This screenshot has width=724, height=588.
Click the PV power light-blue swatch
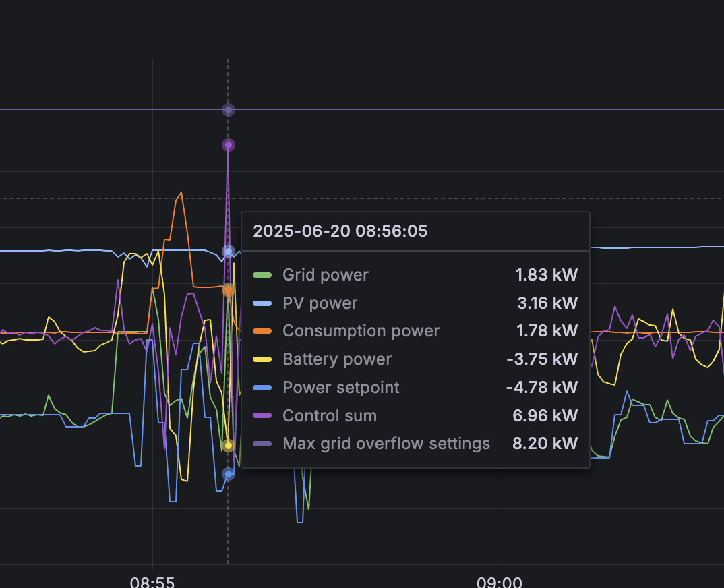[x=262, y=303]
